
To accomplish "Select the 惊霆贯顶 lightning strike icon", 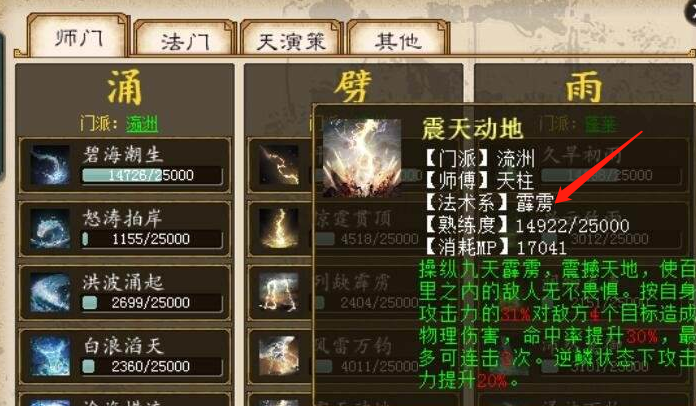I will (279, 229).
